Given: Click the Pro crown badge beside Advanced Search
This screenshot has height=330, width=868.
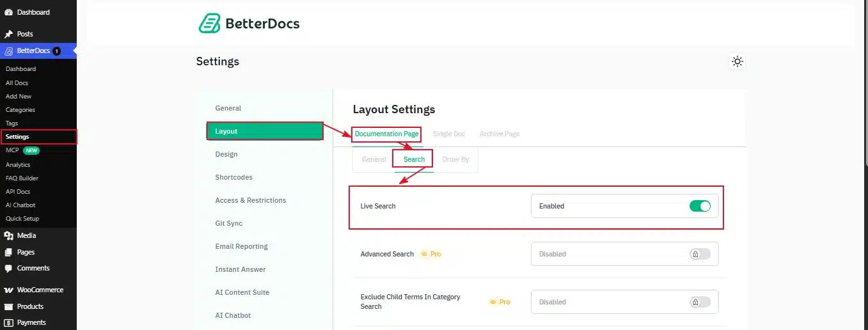Looking at the screenshot, I should pyautogui.click(x=430, y=254).
